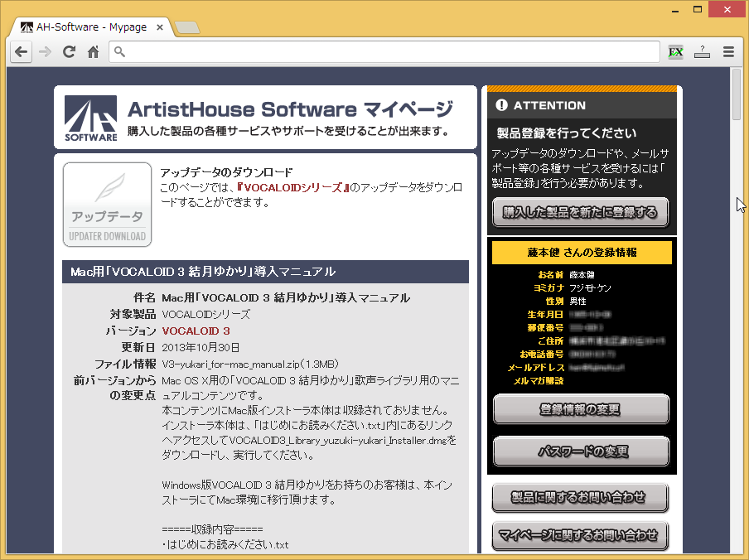Click the ATTENTION exclamation icon
Viewport: 749px width, 560px height.
[501, 105]
